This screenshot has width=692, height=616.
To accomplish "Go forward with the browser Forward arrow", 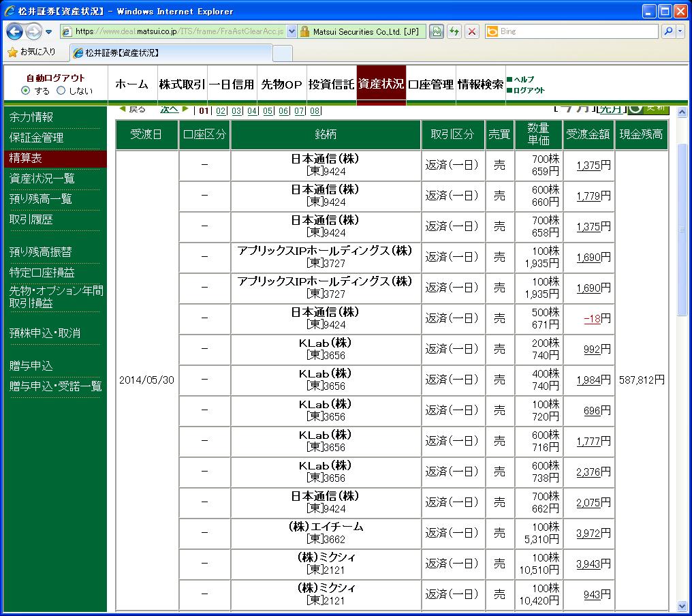I will [33, 31].
